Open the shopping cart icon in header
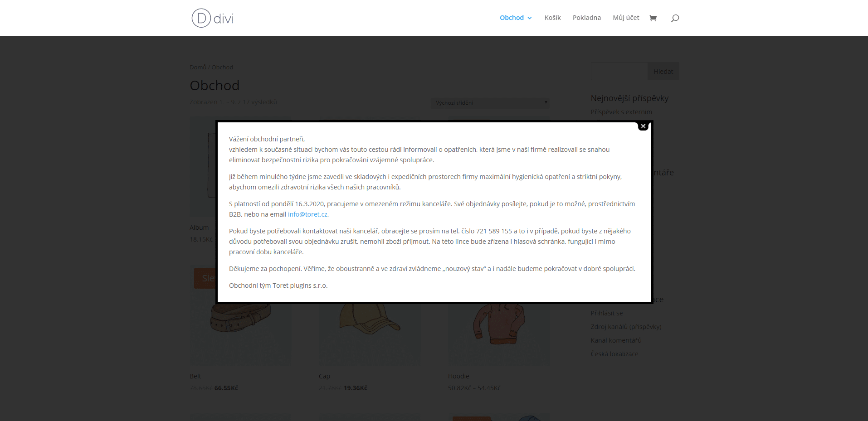This screenshot has width=868, height=421. click(x=653, y=18)
